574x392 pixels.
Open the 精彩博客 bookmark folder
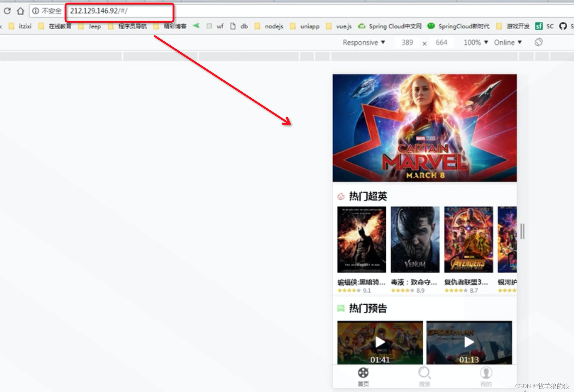(x=170, y=26)
